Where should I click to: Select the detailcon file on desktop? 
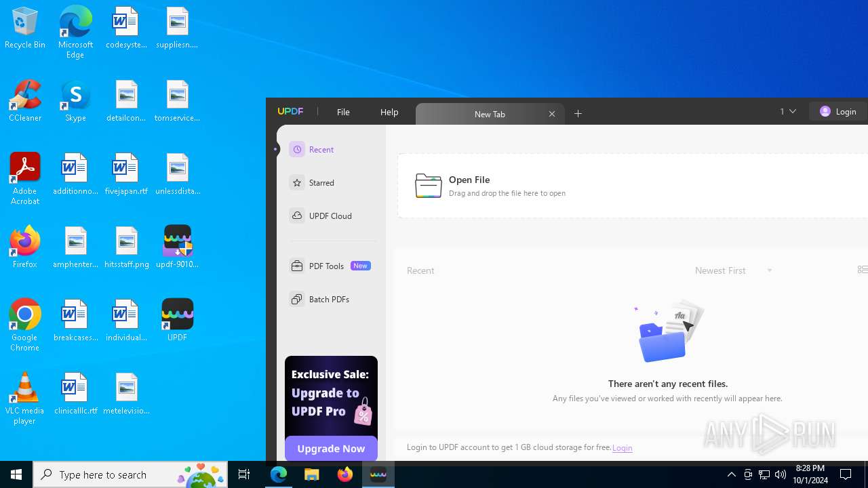(126, 101)
